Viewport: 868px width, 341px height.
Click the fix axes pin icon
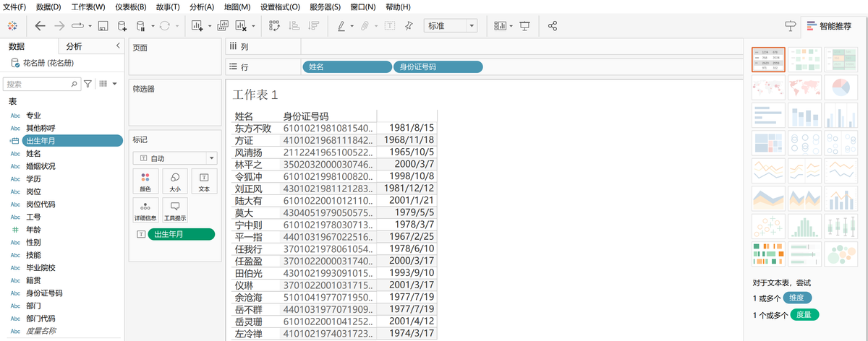tap(408, 26)
